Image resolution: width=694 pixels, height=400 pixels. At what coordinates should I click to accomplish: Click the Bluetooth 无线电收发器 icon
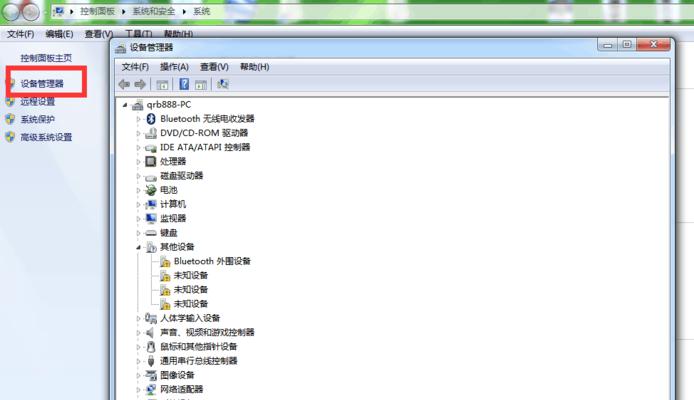(x=151, y=119)
